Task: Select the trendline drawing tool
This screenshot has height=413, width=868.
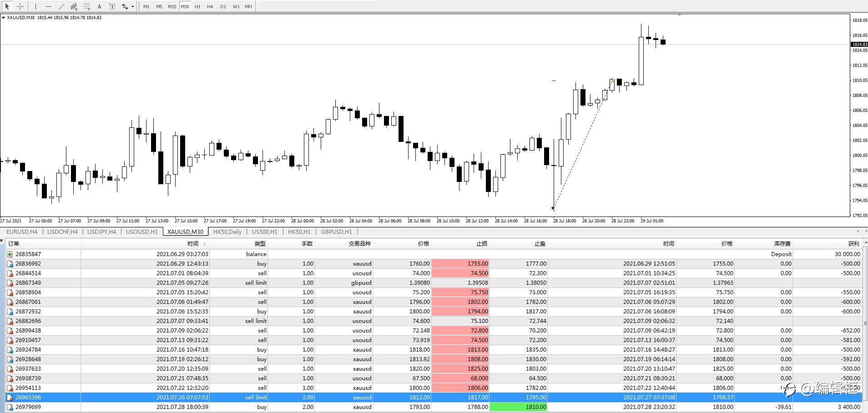Action: click(x=61, y=6)
